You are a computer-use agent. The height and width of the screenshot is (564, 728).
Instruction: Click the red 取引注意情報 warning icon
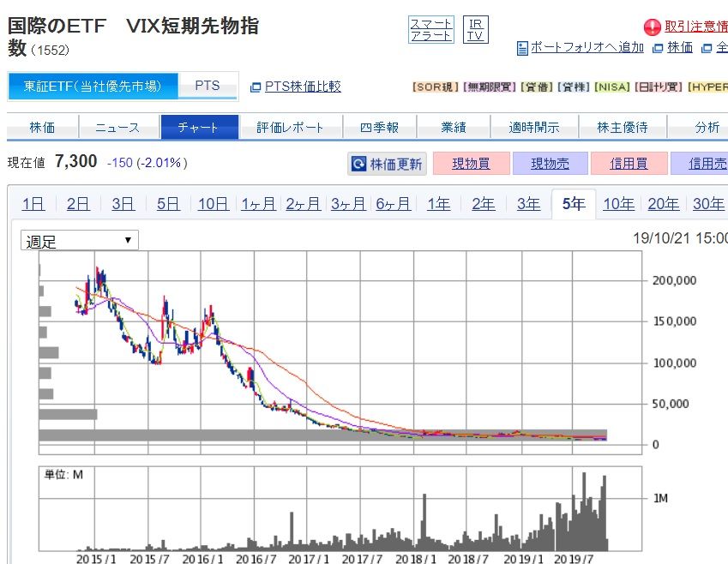[652, 27]
